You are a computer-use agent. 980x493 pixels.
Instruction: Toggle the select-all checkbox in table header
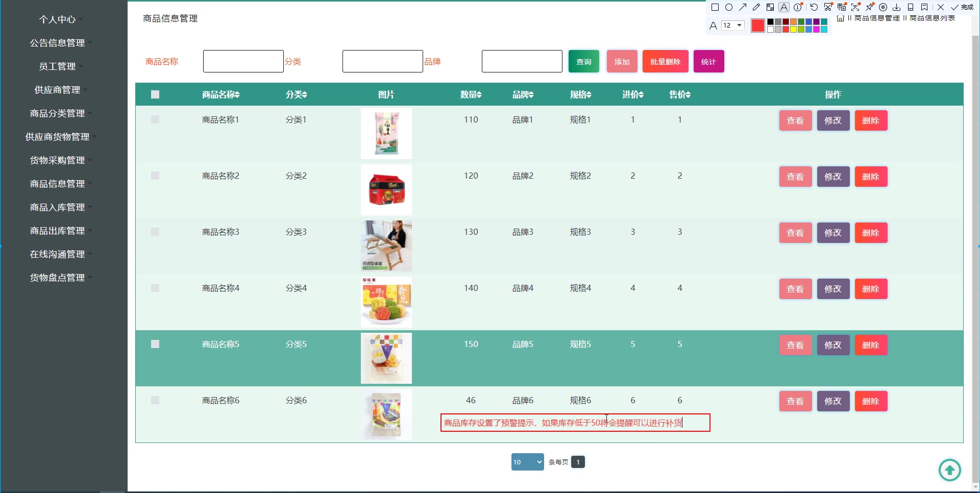click(155, 94)
